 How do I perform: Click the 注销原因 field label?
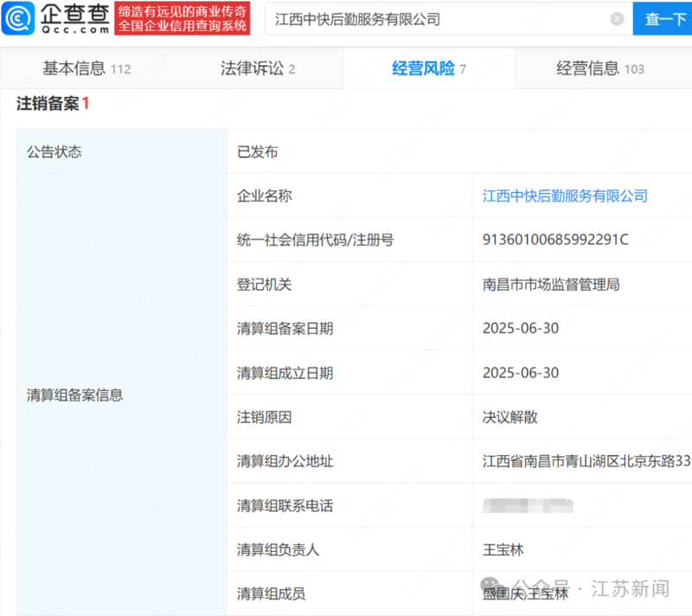(x=264, y=417)
